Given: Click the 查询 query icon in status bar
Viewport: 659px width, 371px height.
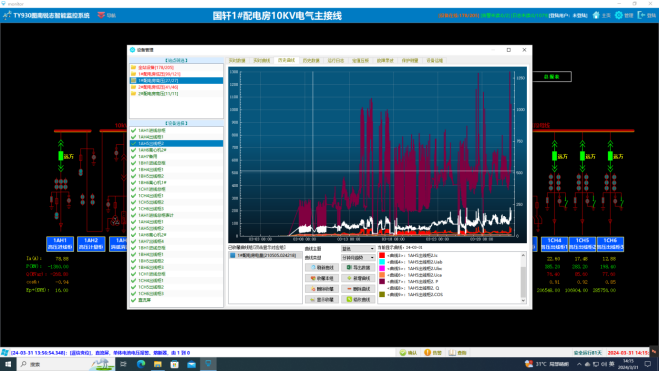Looking at the screenshot, I should (452, 353).
